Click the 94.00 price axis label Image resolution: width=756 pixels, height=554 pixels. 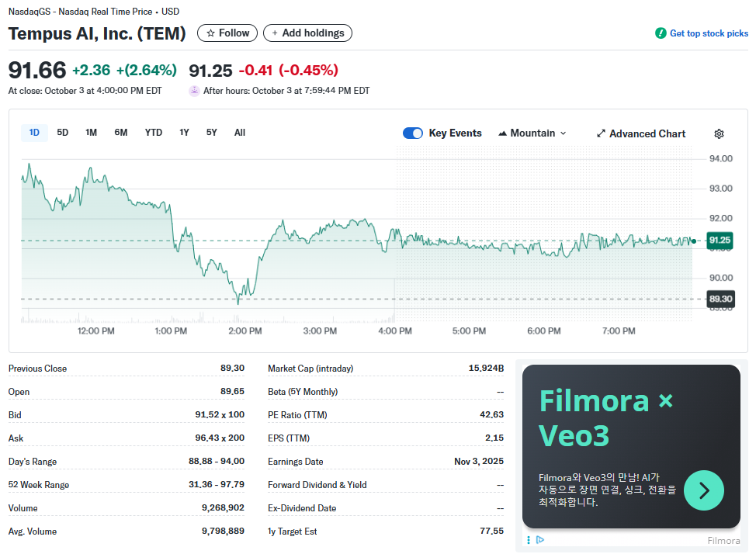(x=721, y=158)
